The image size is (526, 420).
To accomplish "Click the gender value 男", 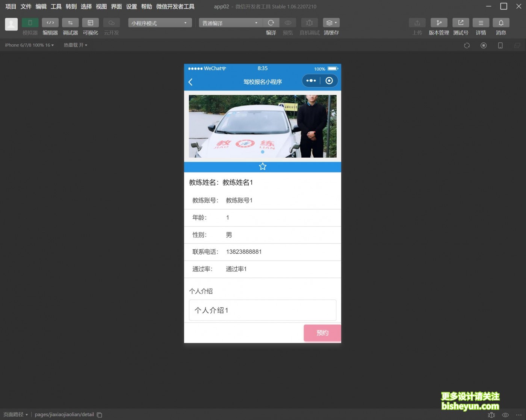I will [x=229, y=235].
